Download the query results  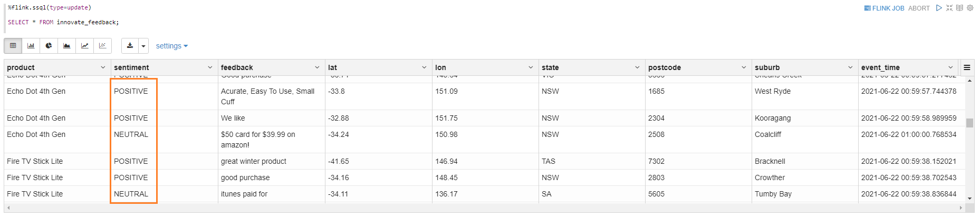click(x=130, y=46)
